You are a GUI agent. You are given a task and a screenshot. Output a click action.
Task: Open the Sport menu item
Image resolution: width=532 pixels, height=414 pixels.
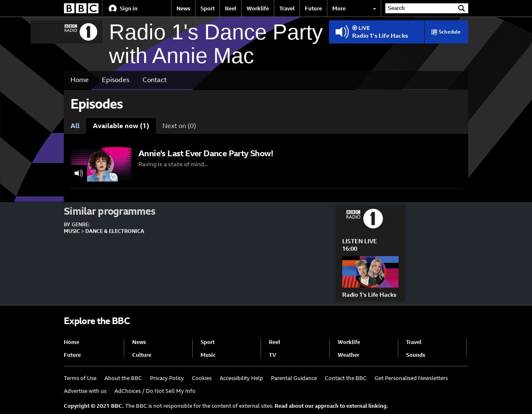click(208, 8)
